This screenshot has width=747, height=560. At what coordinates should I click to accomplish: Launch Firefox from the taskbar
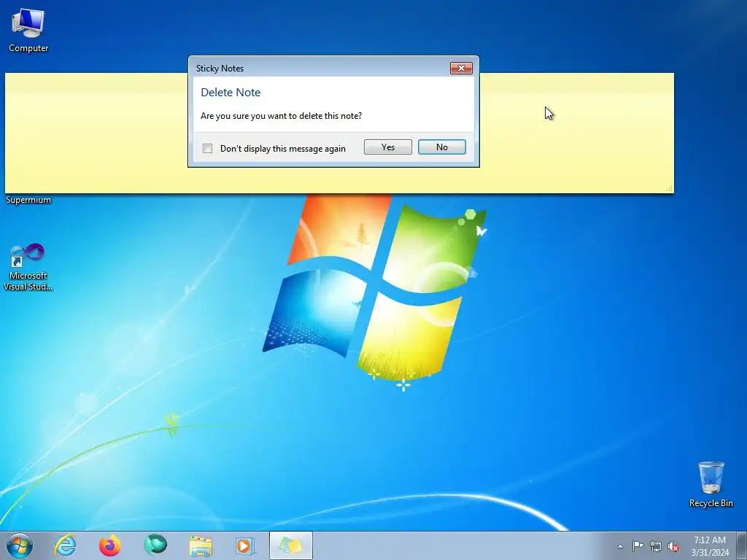pos(109,545)
